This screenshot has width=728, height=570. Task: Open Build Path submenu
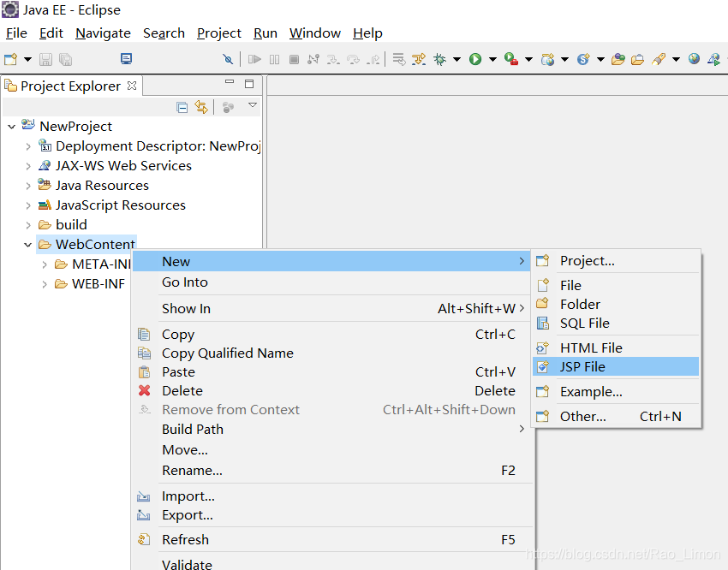333,430
